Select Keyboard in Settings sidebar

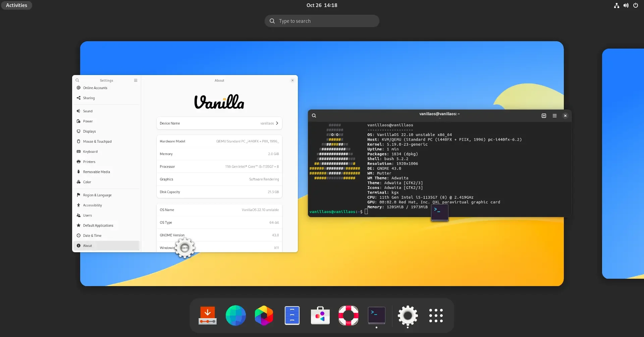[107, 151]
